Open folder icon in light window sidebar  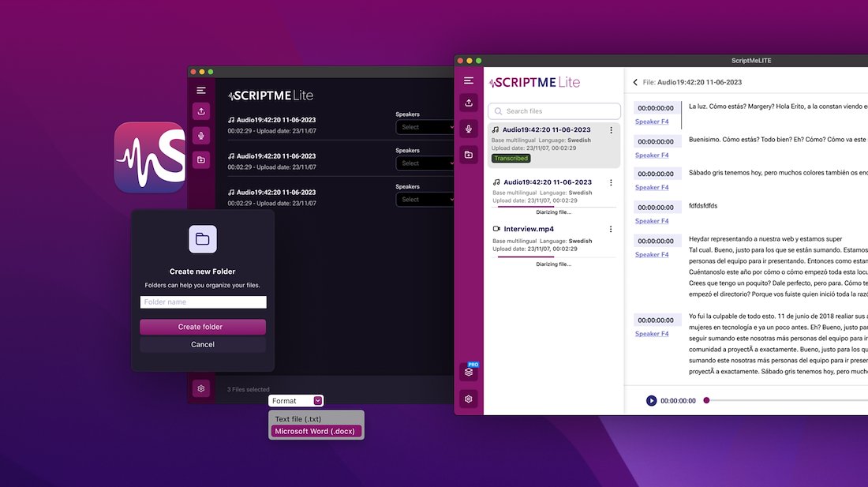coord(468,155)
